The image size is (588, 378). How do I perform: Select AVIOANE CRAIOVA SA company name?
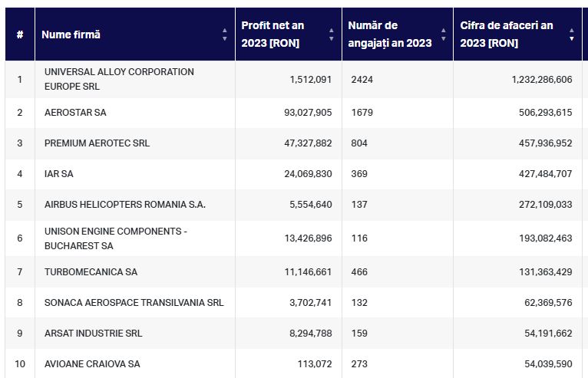point(92,364)
